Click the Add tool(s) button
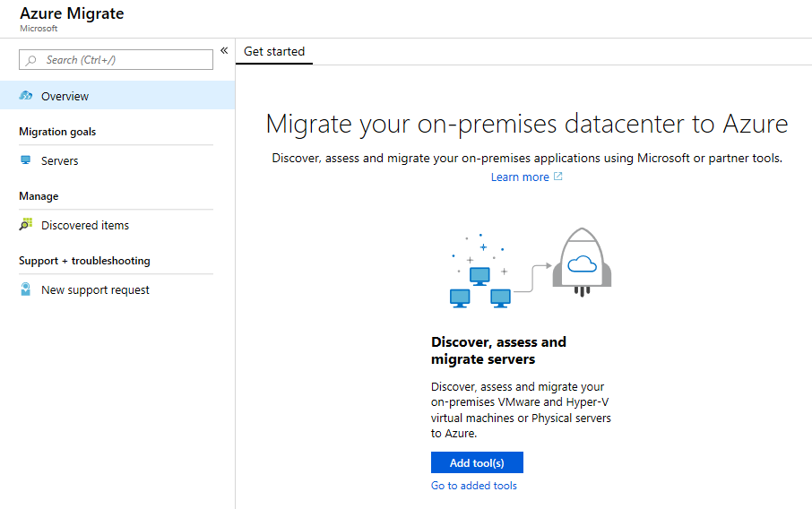 (477, 462)
